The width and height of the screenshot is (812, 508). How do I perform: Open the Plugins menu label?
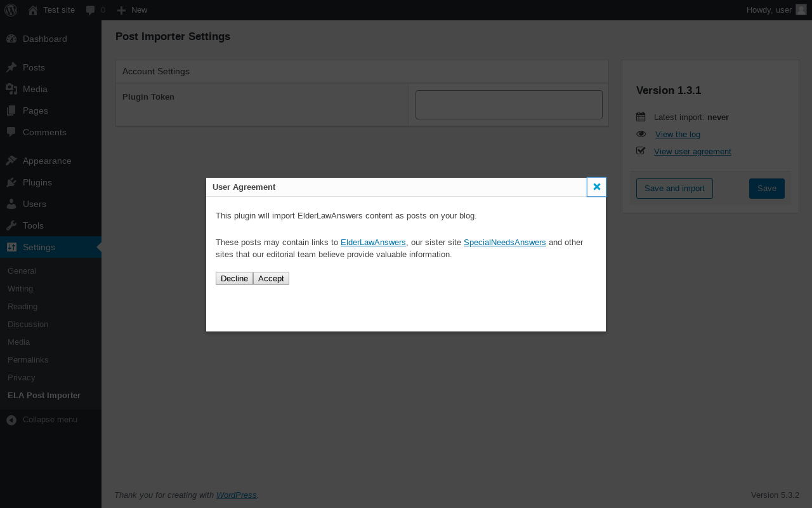[37, 182]
